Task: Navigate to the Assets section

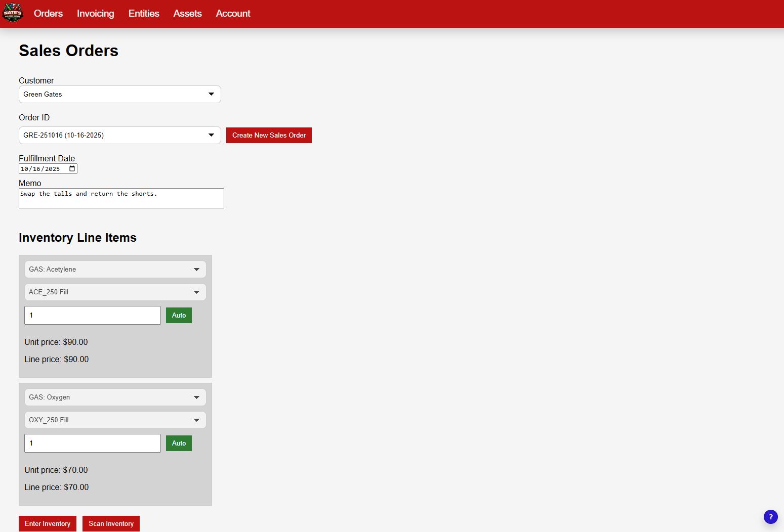Action: click(x=187, y=14)
